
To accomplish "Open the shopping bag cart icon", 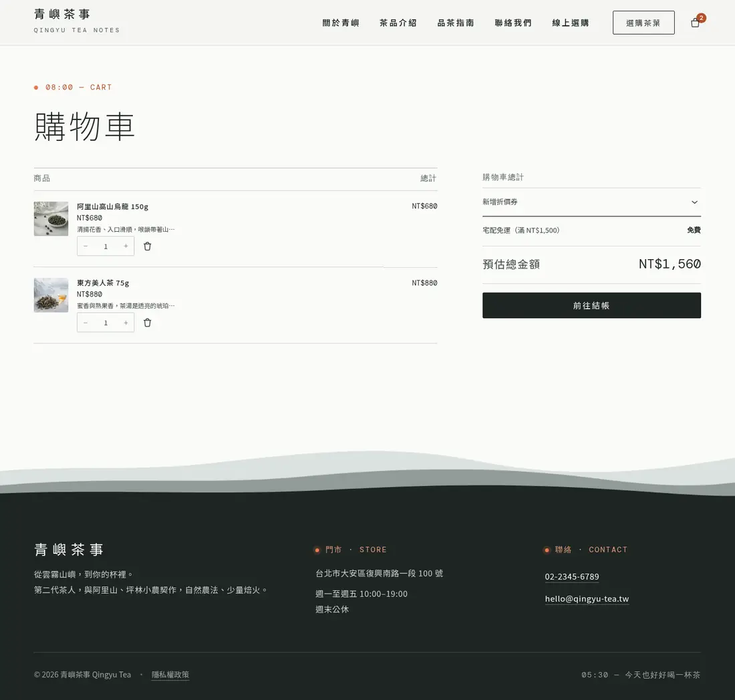I will point(696,23).
